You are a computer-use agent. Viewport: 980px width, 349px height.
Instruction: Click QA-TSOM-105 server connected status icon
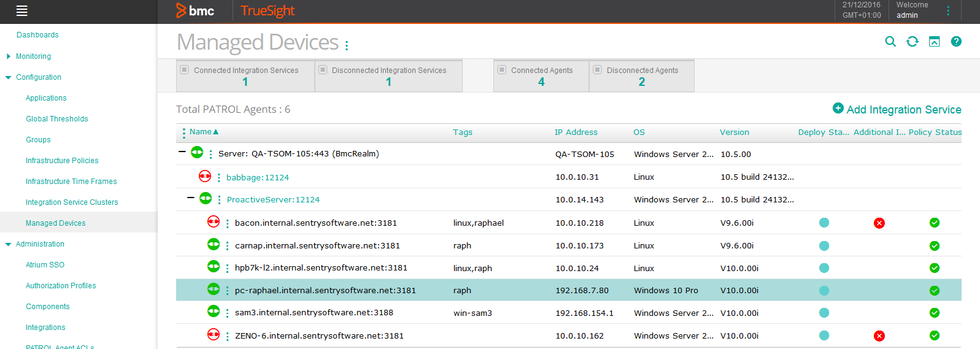(x=197, y=152)
